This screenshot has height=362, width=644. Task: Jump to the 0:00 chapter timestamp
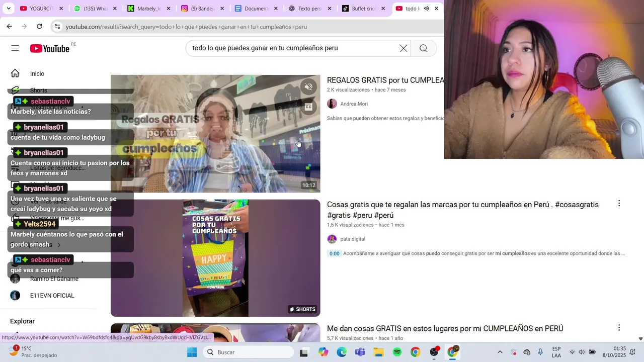click(x=334, y=253)
